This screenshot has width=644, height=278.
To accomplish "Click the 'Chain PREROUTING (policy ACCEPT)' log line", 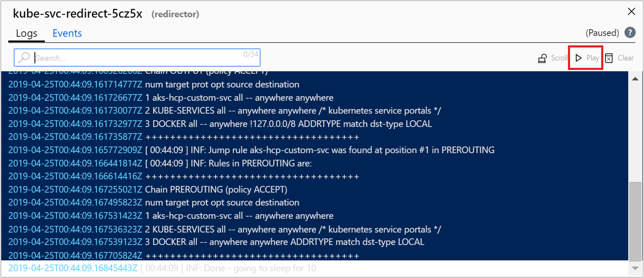I will coord(216,190).
